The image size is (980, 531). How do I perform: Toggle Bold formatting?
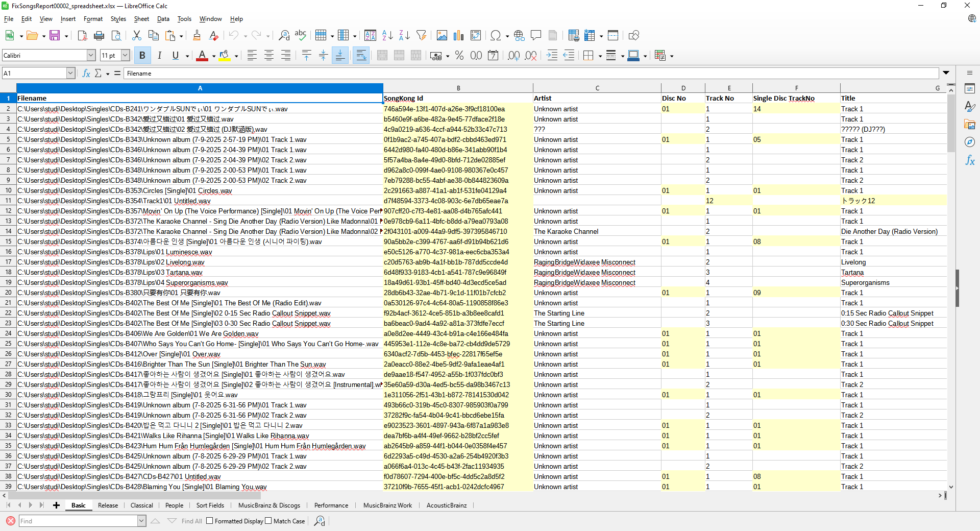142,55
